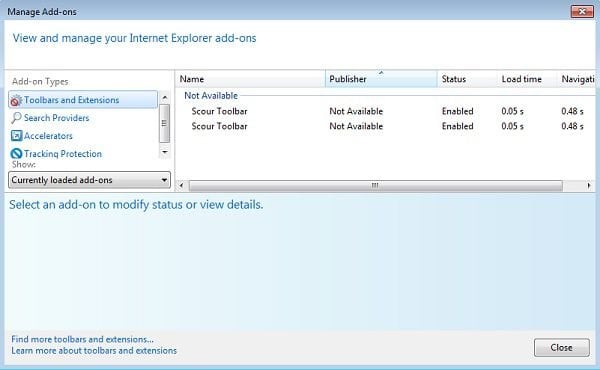This screenshot has width=600, height=370.
Task: Click first row's Not Available publisher cell
Action: [x=356, y=111]
